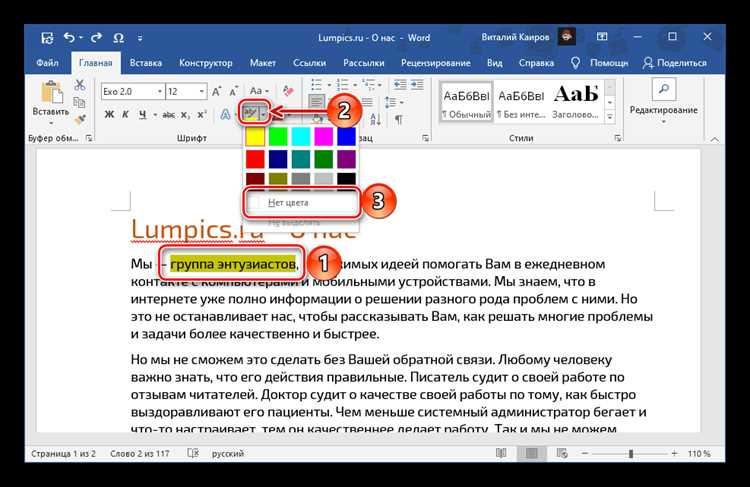The height and width of the screenshot is (487, 750).
Task: Toggle bold formatting with Ж button
Action: [x=110, y=114]
